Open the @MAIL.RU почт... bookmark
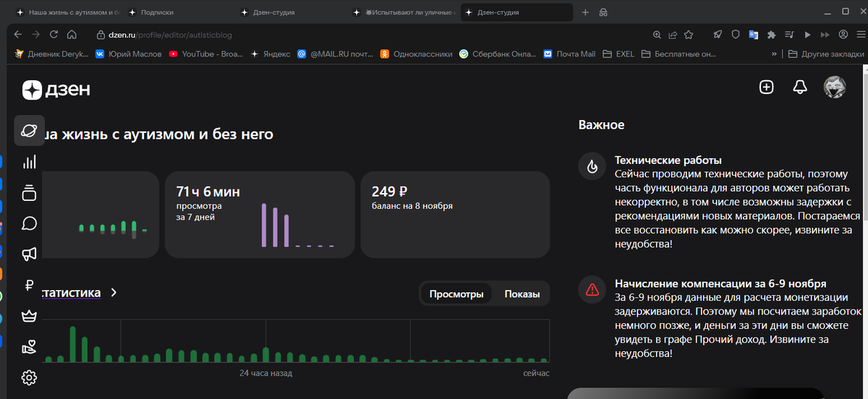 (335, 53)
